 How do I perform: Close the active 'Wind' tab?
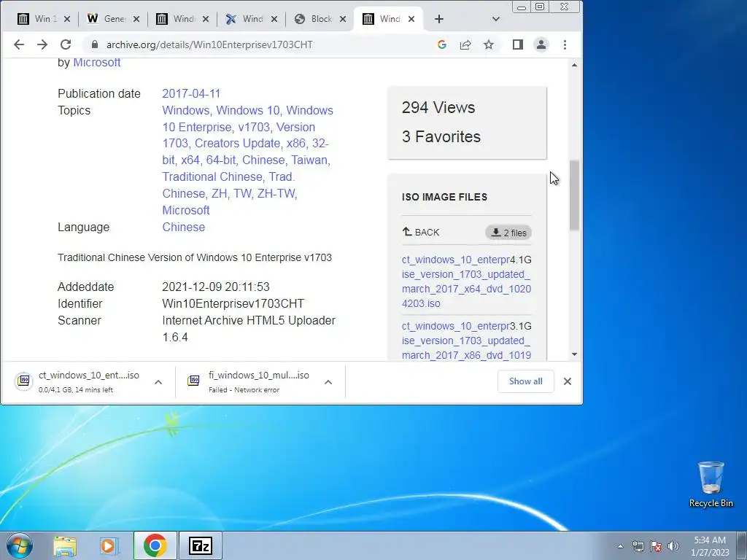click(411, 19)
